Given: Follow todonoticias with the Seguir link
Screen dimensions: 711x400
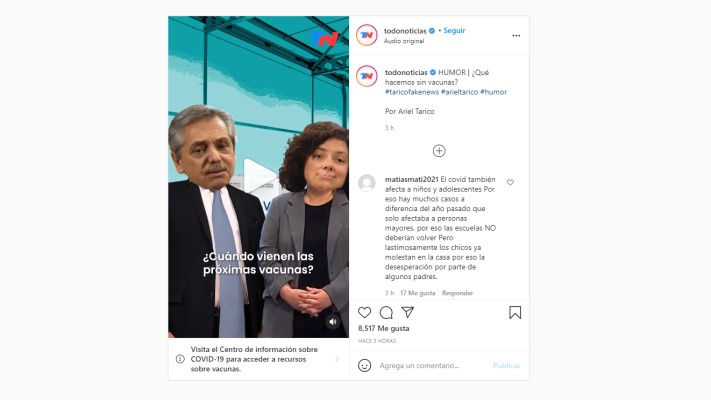Looking at the screenshot, I should [454, 30].
